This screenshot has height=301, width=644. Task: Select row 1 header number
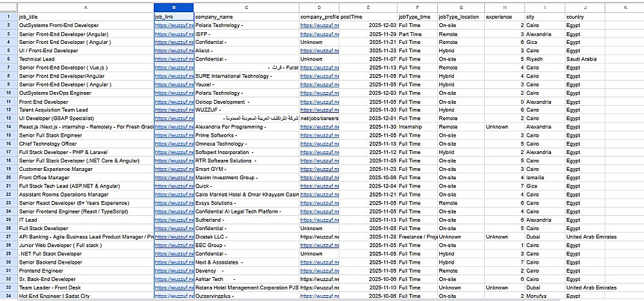[8, 17]
